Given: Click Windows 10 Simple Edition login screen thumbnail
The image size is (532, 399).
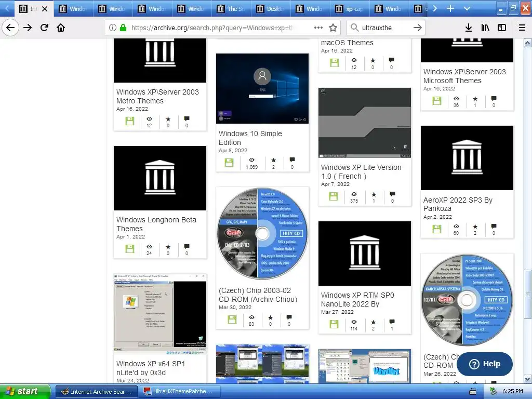Looking at the screenshot, I should tap(262, 88).
